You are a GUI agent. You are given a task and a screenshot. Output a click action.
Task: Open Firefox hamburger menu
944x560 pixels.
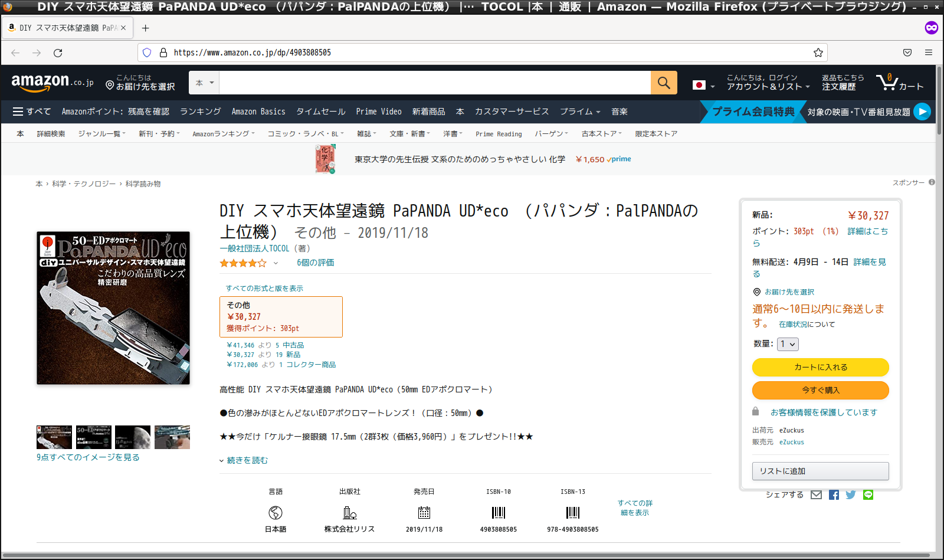tap(929, 53)
